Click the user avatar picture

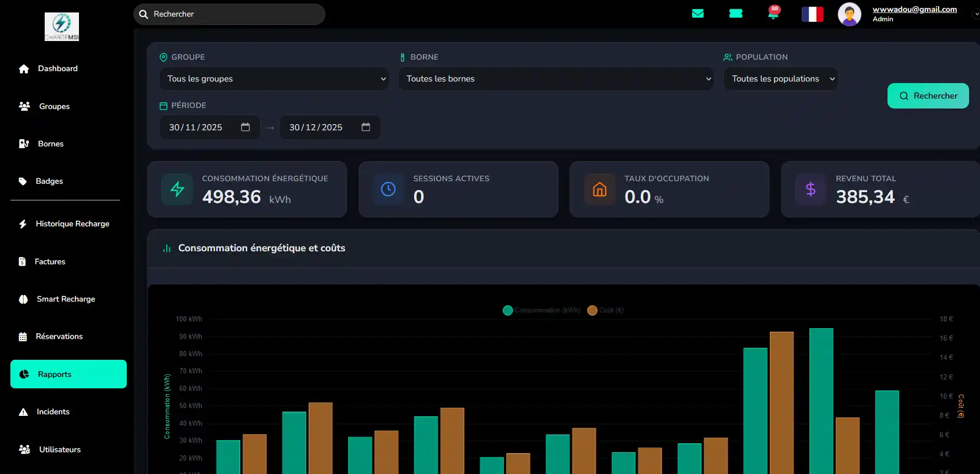tap(849, 14)
